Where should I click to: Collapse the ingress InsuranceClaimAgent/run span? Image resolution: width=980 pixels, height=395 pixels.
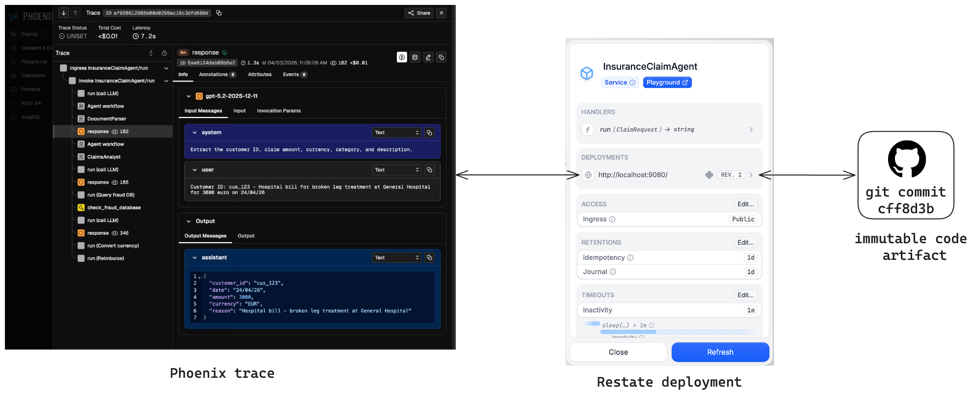[166, 68]
